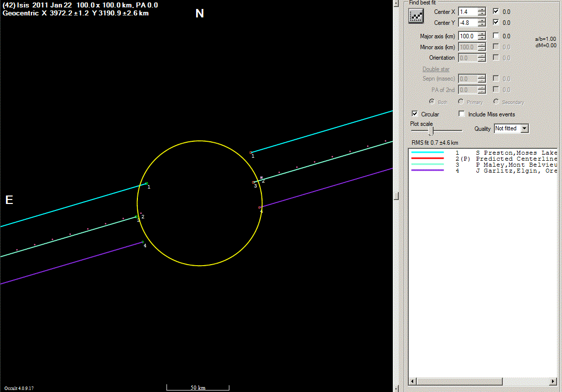Viewport: 562px width, 392px height.
Task: Select observer 3 P Maley row
Action: (x=483, y=165)
